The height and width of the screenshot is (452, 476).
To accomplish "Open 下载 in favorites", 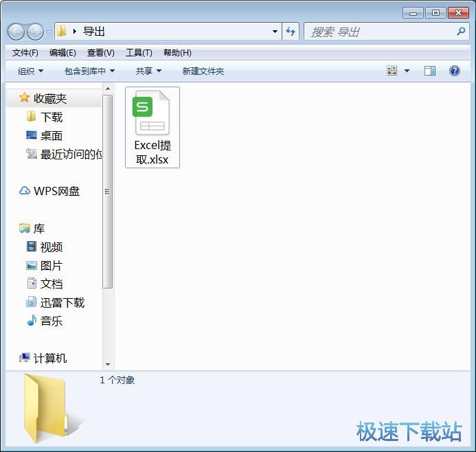I will 52,117.
